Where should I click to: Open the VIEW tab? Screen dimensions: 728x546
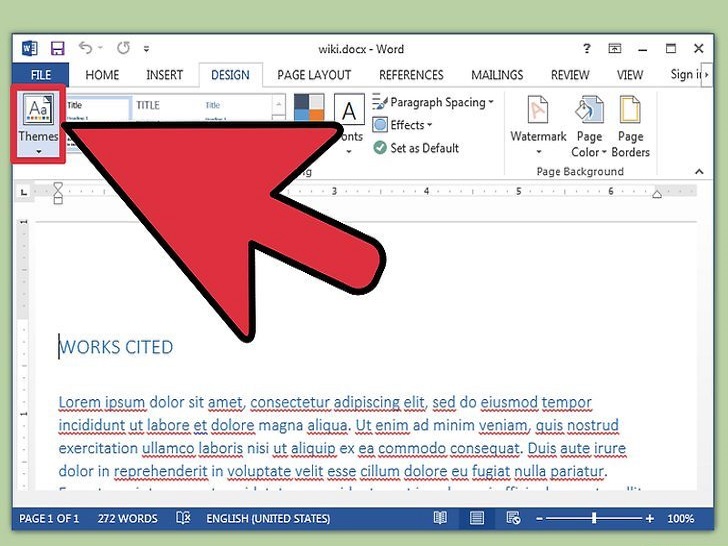tap(630, 75)
